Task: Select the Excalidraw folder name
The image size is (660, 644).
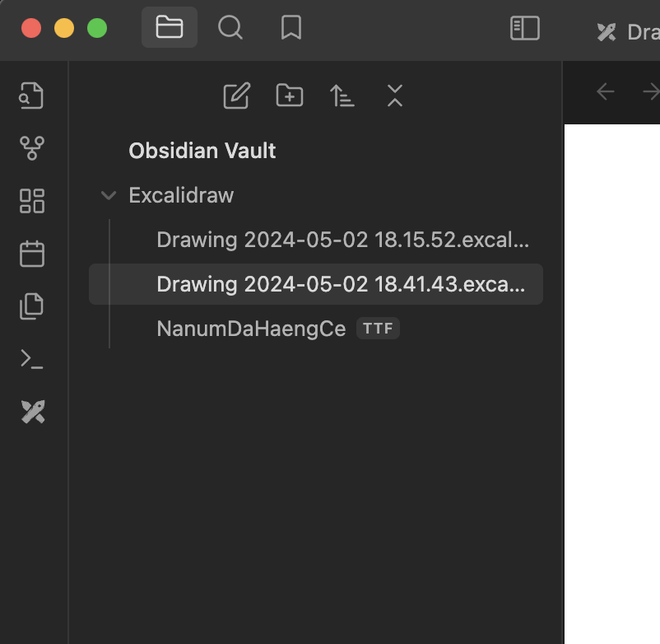Action: 181,195
